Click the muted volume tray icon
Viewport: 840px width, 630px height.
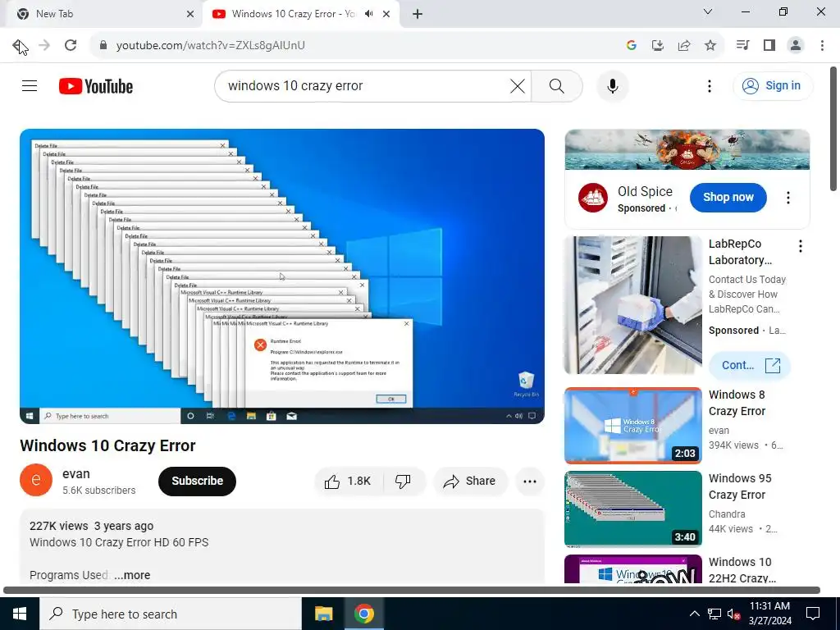point(733,614)
